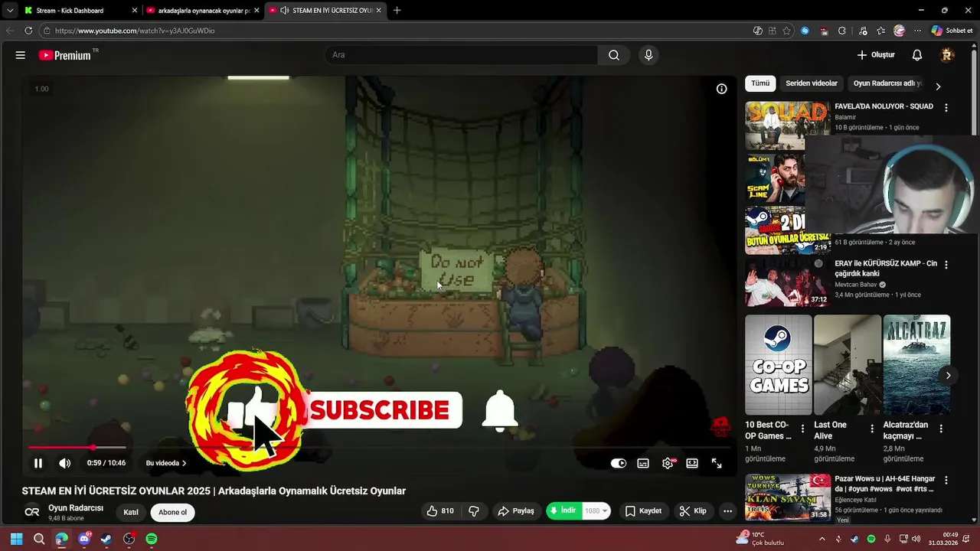Open options for Alcatraz'dan kaçmayı short
This screenshot has width=980, height=551.
click(x=941, y=429)
